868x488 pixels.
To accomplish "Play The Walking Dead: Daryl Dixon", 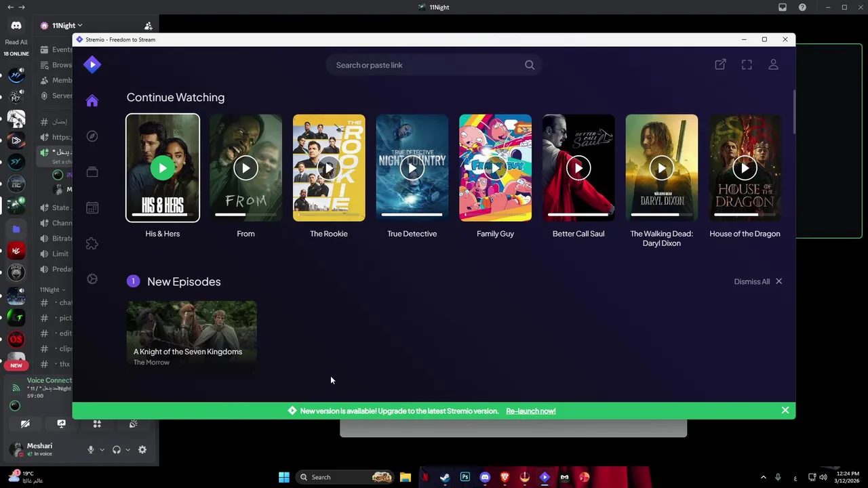I will [662, 168].
